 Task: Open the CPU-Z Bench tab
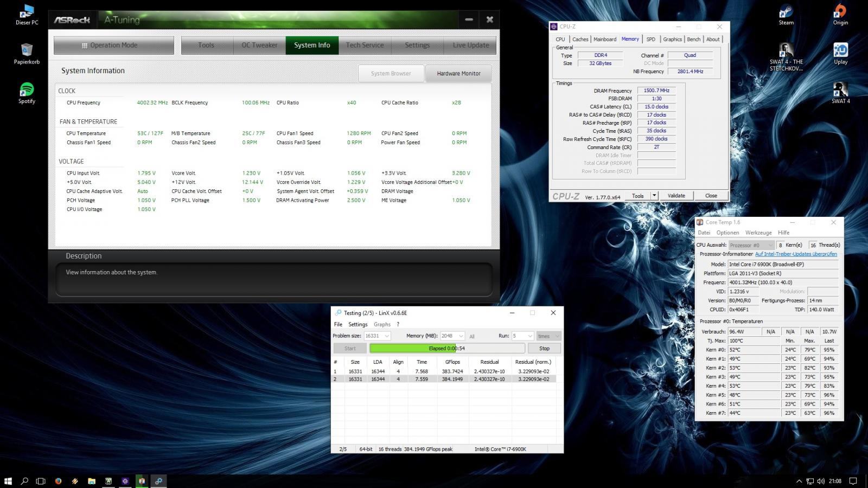(x=694, y=39)
